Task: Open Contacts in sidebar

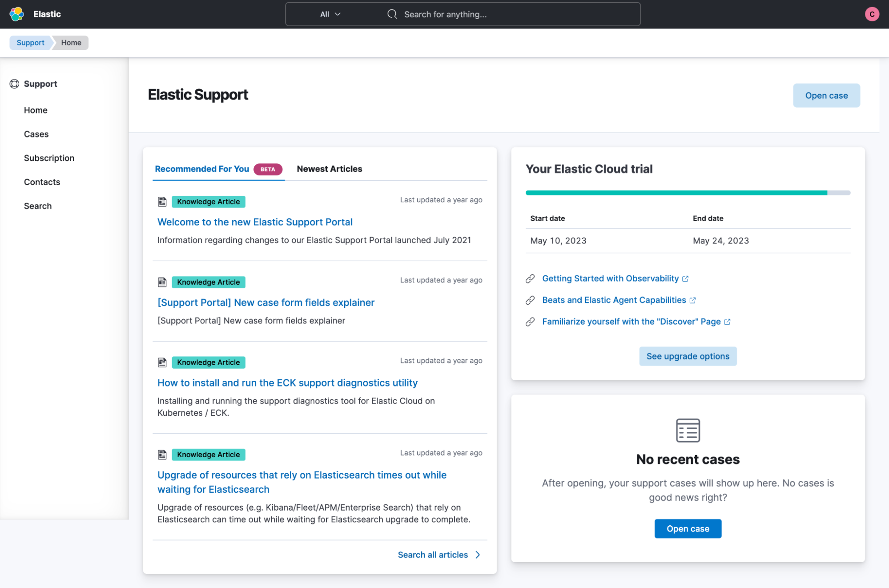Action: coord(42,182)
